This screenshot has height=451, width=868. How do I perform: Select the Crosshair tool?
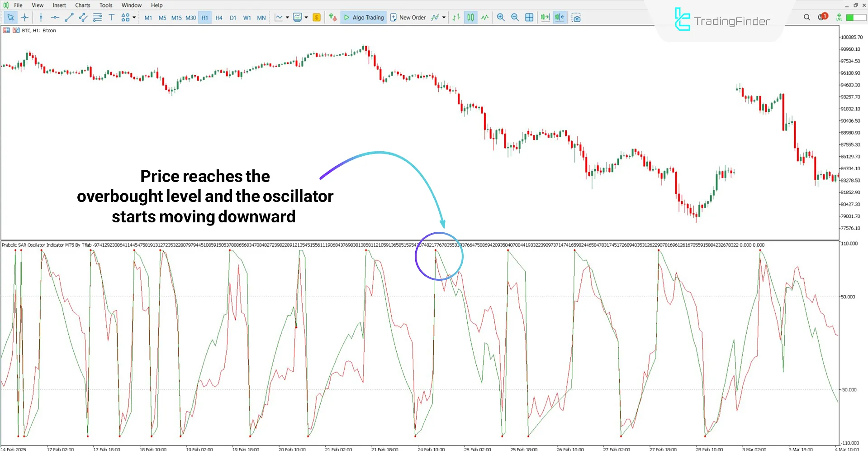pyautogui.click(x=25, y=17)
